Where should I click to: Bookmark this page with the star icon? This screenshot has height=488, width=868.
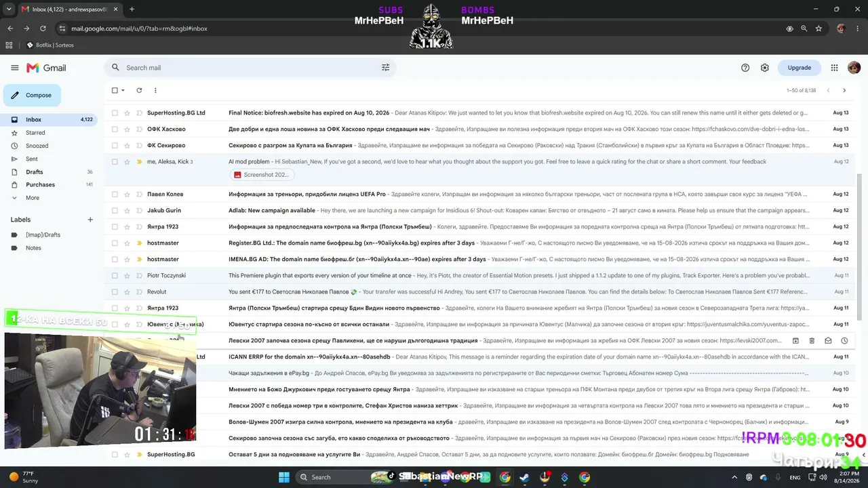click(x=819, y=28)
